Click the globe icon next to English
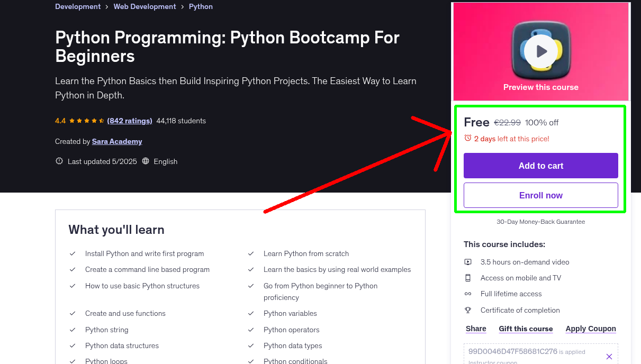The image size is (641, 364). [146, 161]
